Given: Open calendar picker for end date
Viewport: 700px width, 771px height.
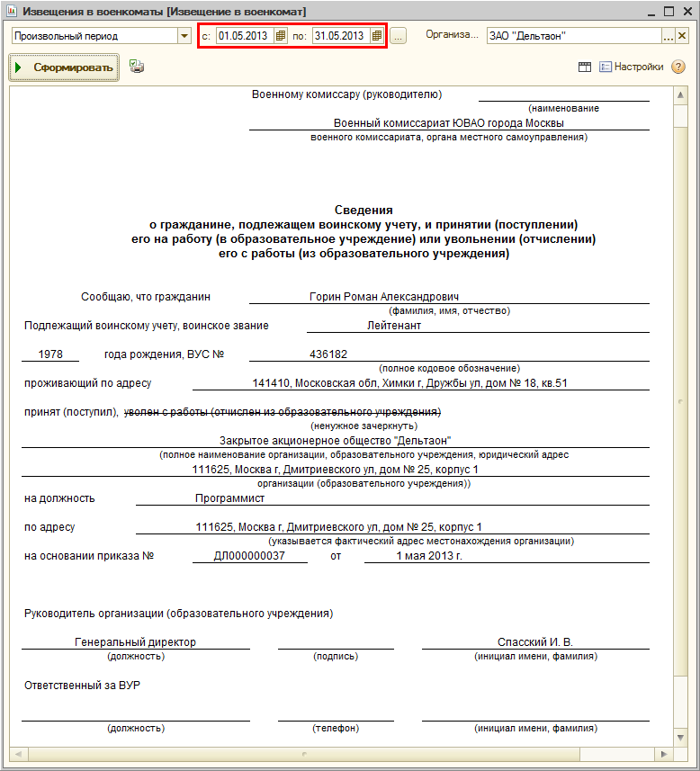Looking at the screenshot, I should tap(377, 36).
